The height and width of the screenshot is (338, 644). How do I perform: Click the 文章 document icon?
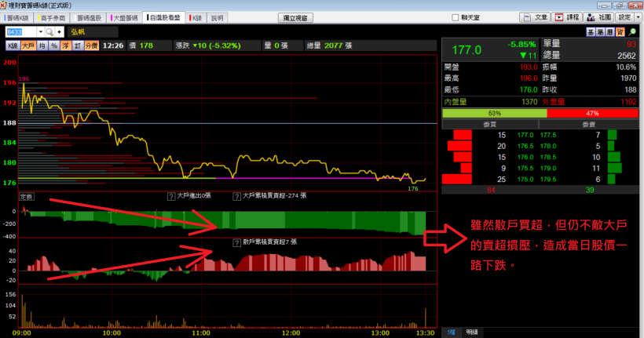pyautogui.click(x=527, y=17)
